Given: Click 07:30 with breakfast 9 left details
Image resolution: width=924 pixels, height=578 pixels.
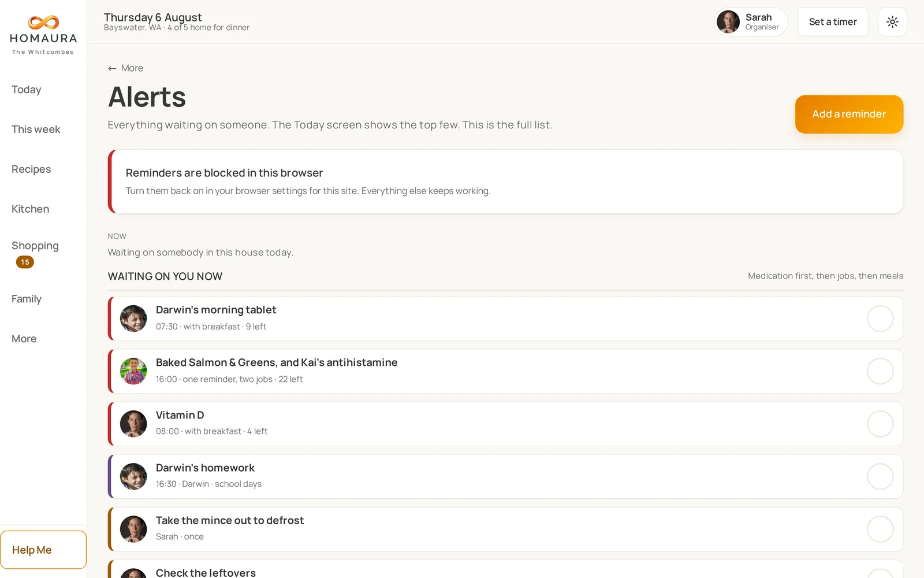Looking at the screenshot, I should 211,327.
